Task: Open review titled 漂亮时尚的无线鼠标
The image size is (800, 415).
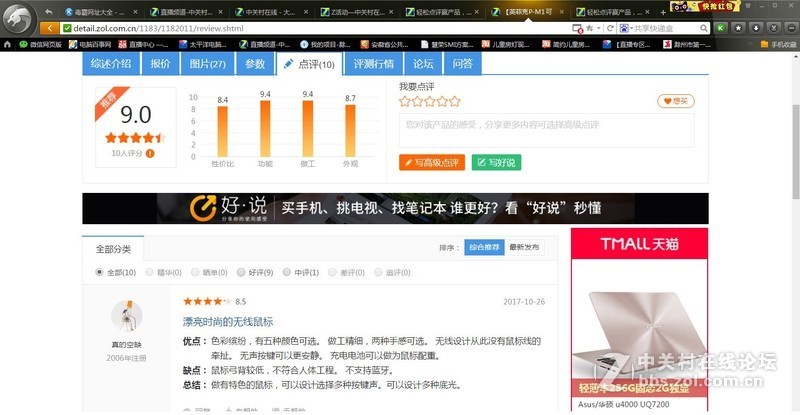Action: click(228, 322)
